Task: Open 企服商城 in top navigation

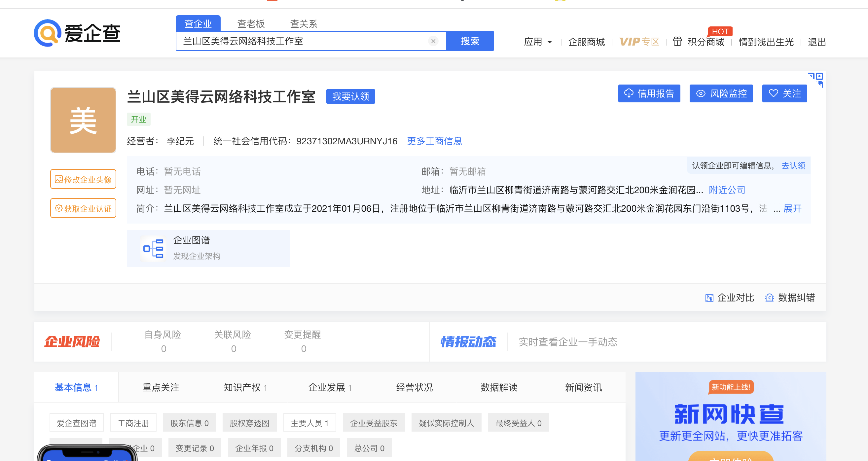Action: (x=586, y=42)
